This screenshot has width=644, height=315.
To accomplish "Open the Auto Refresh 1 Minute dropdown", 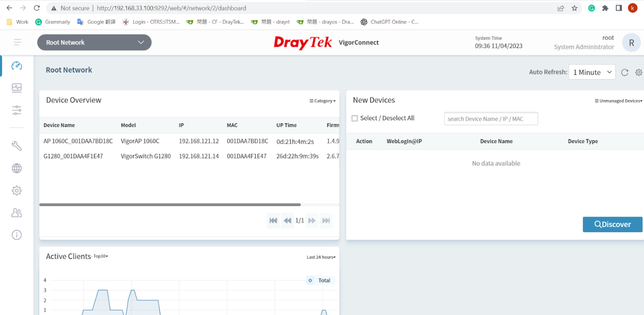I will pyautogui.click(x=592, y=72).
